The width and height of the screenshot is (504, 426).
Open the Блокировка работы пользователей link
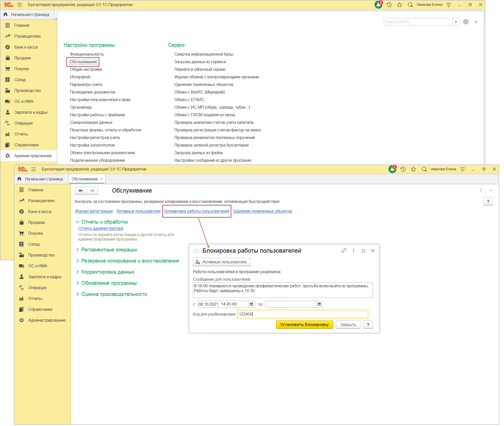197,211
